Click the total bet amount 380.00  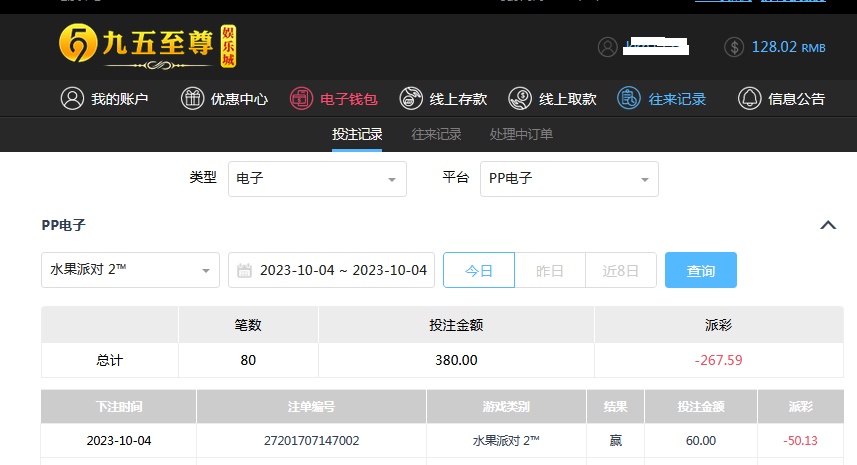click(x=456, y=360)
